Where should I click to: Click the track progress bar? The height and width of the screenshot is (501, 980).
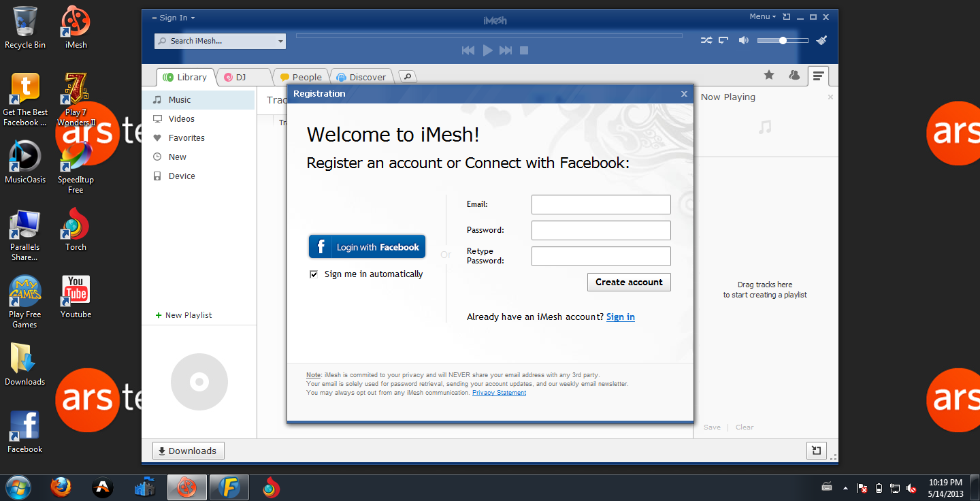(489, 35)
